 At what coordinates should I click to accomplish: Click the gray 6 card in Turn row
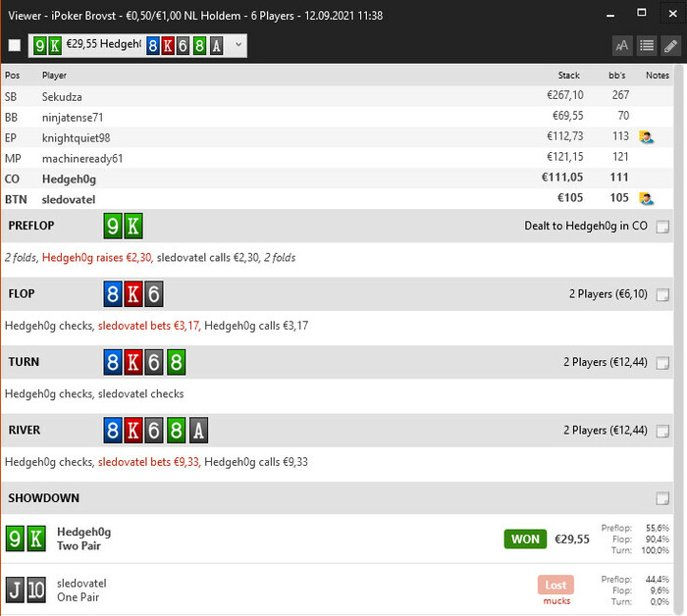154,362
